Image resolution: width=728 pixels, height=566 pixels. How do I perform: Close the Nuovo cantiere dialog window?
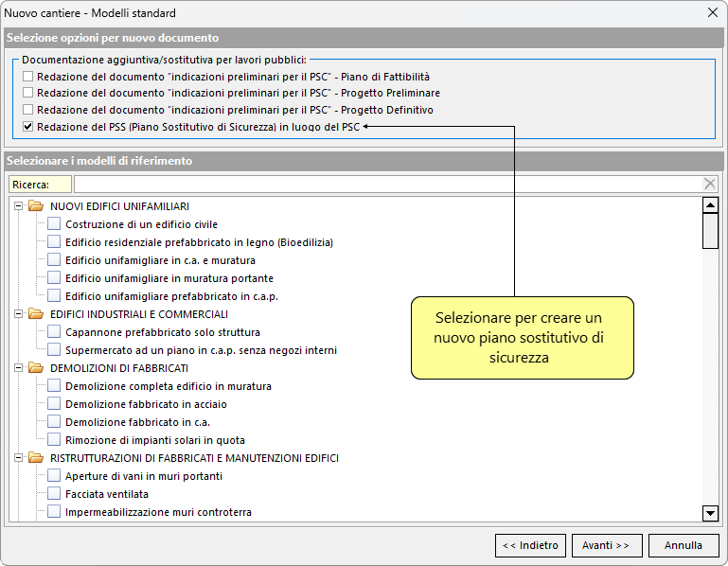point(711,13)
